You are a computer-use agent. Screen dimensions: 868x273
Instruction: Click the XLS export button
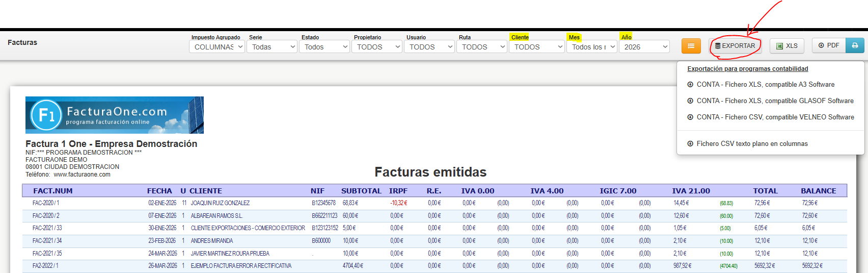[x=787, y=46]
